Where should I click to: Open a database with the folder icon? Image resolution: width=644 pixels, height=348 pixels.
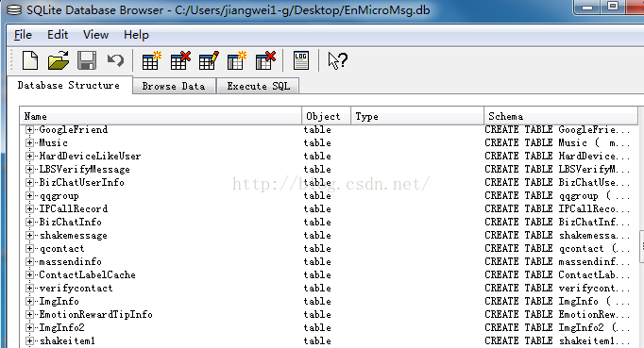[x=59, y=60]
